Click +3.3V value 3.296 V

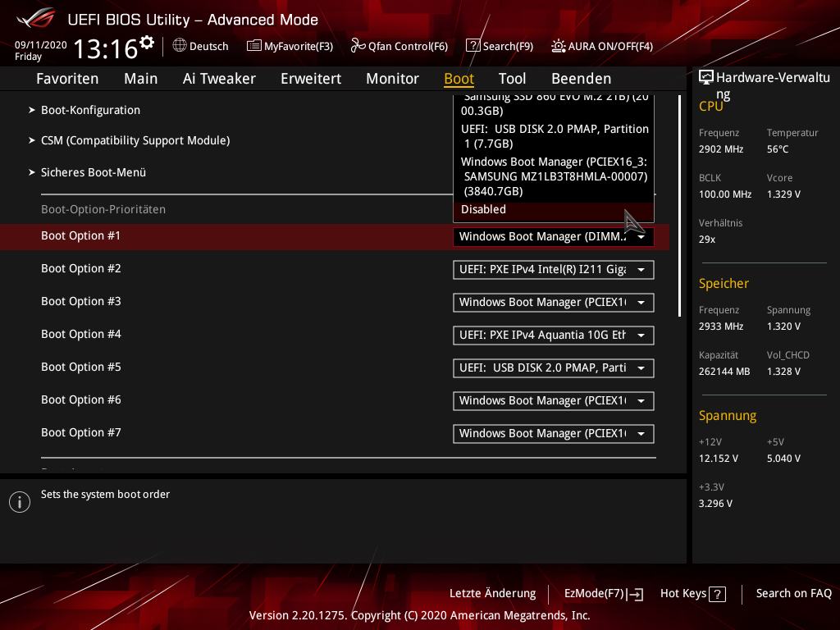(715, 504)
